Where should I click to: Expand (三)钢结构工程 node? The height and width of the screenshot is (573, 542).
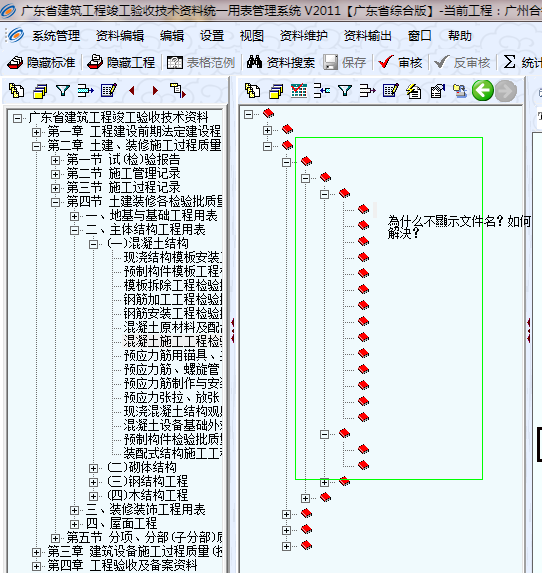pyautogui.click(x=93, y=482)
